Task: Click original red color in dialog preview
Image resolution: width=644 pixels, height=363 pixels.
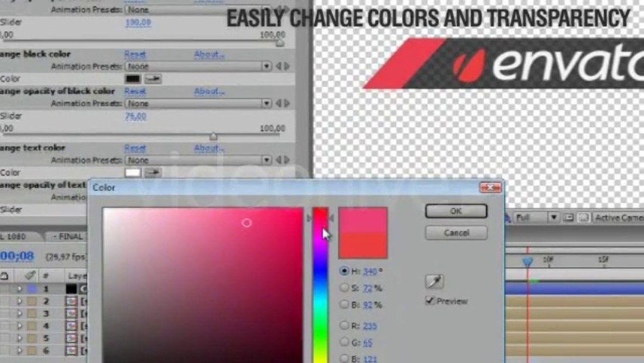Action: pyautogui.click(x=363, y=246)
